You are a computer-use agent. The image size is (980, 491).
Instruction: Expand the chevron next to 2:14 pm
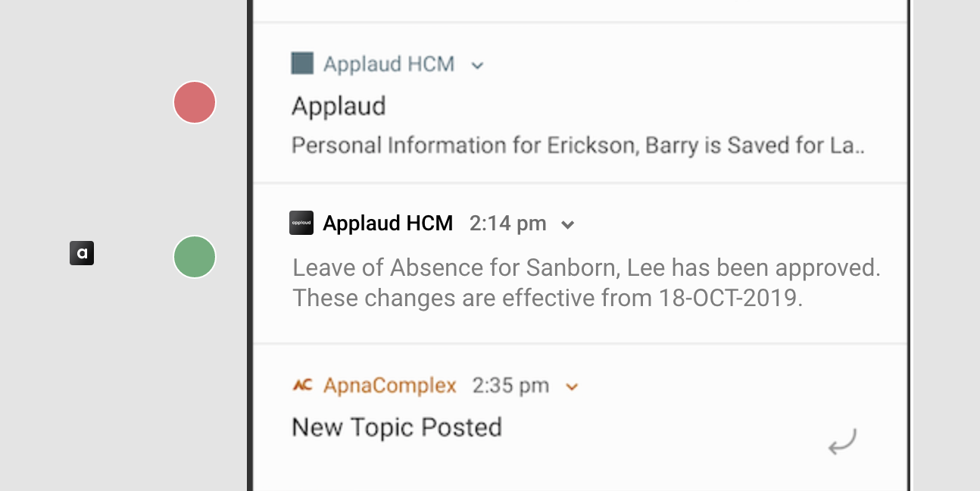pyautogui.click(x=567, y=224)
